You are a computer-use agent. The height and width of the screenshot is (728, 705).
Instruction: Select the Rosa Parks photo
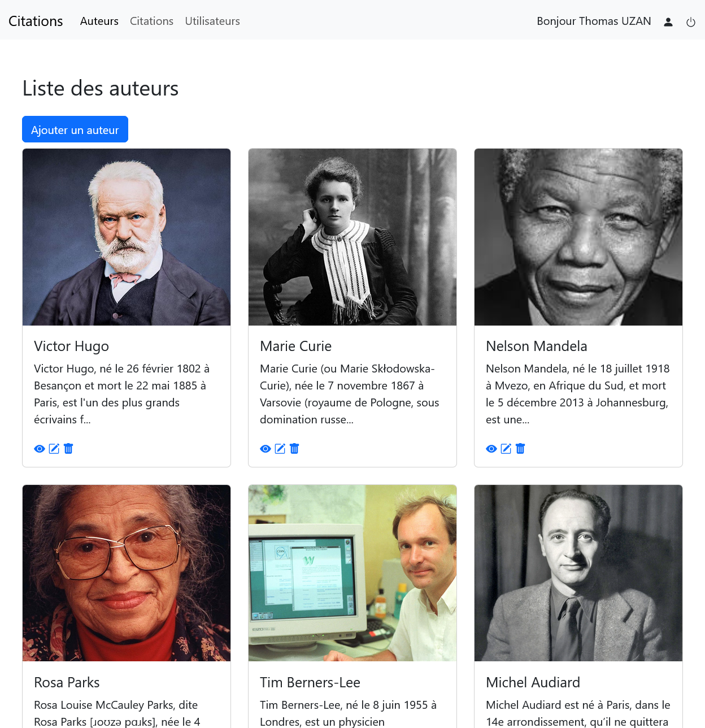[127, 573]
